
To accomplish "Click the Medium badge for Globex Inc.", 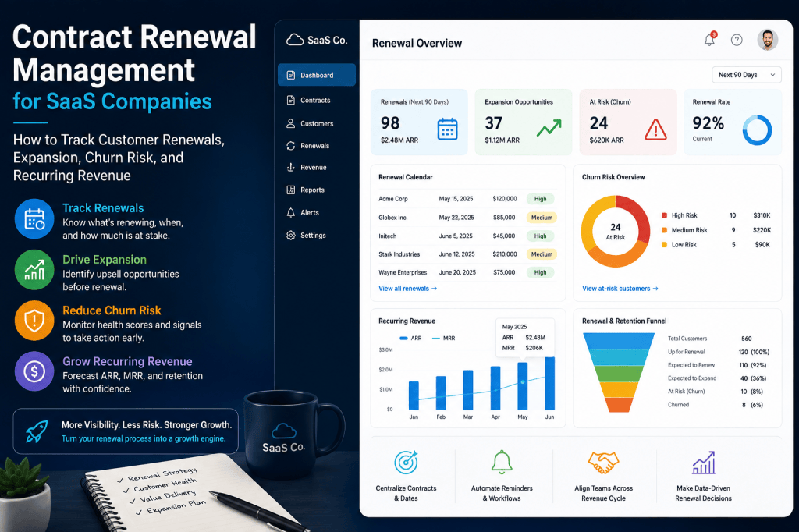I will [x=542, y=218].
